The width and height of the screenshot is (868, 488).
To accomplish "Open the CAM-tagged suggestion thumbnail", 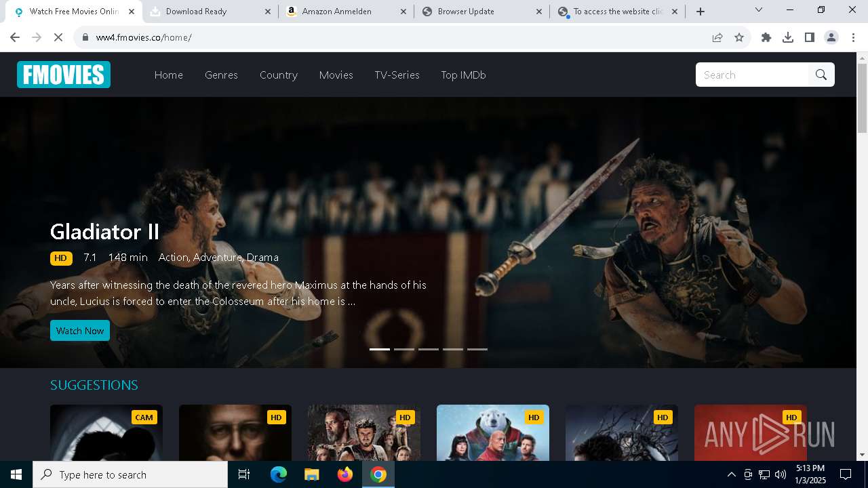I will (x=106, y=432).
